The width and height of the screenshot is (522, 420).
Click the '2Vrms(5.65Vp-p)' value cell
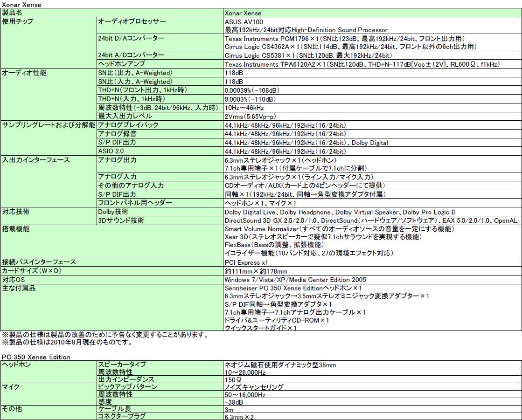(373, 117)
